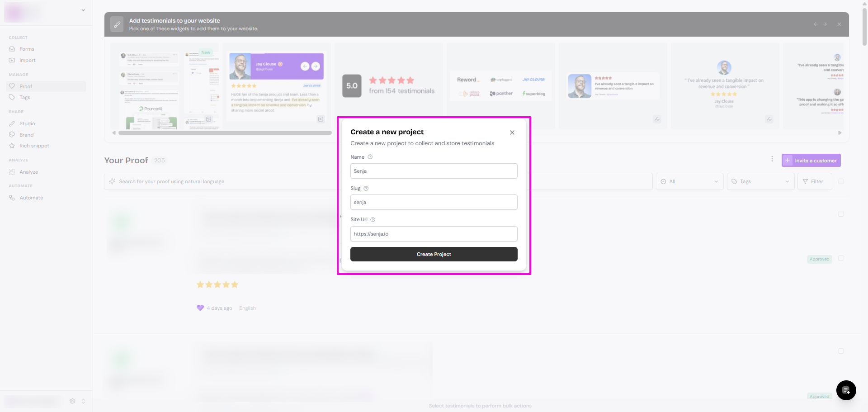Expand the All status dropdown
Viewport: 868px width, 412px height.
pyautogui.click(x=689, y=182)
